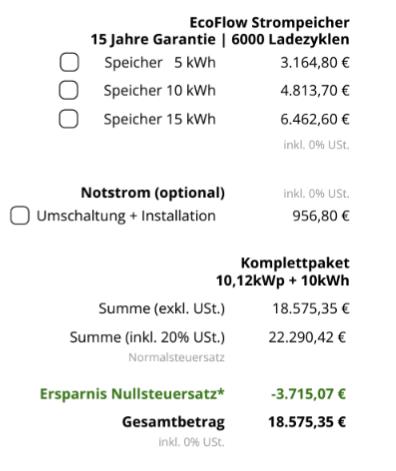This screenshot has width=396, height=471.
Task: Click the green 'Ersparnis Nullsteuersatz*' text
Action: [x=132, y=394]
